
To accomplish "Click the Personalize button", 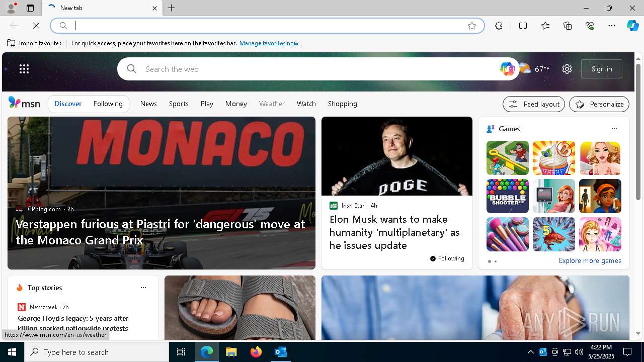I will click(599, 104).
